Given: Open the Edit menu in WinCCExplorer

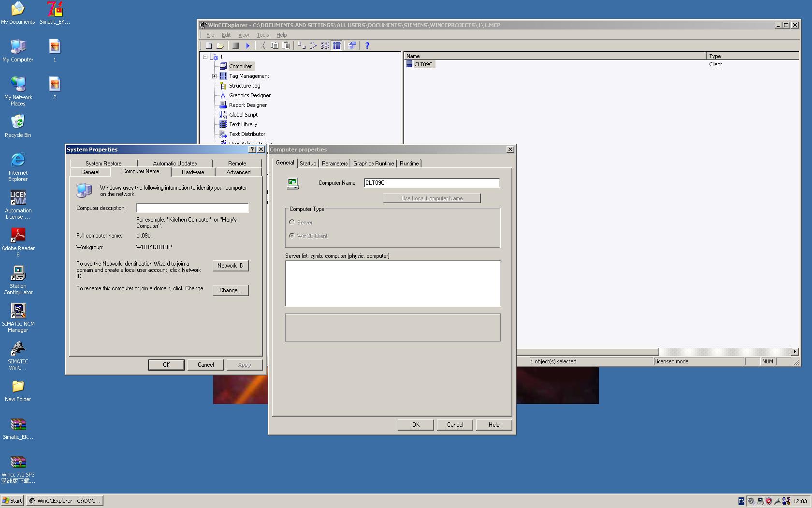Looking at the screenshot, I should click(x=226, y=35).
